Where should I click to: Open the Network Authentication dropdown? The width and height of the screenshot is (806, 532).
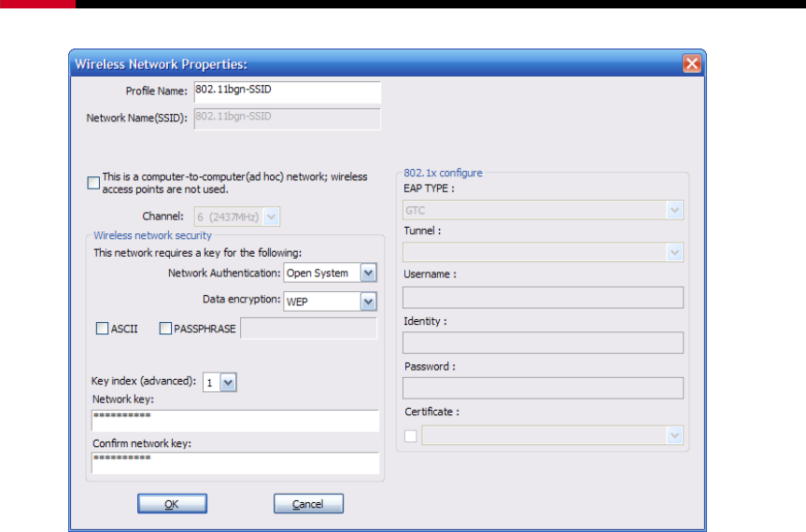(368, 273)
